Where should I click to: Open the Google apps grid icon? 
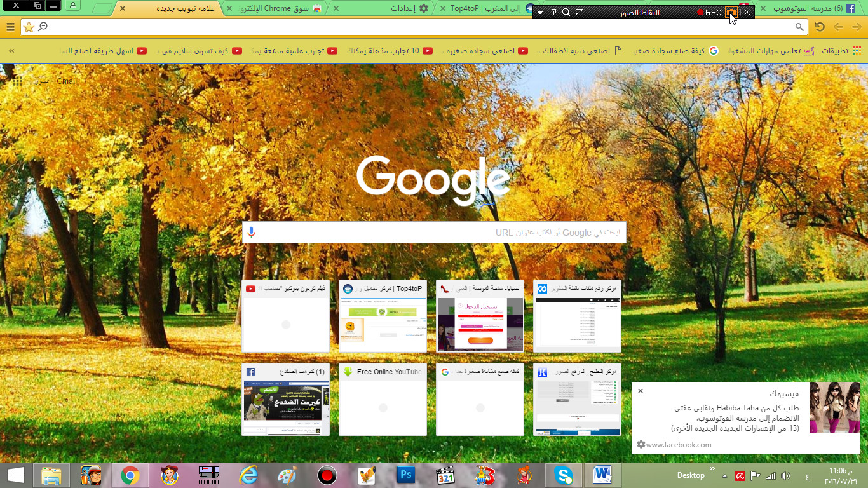17,81
